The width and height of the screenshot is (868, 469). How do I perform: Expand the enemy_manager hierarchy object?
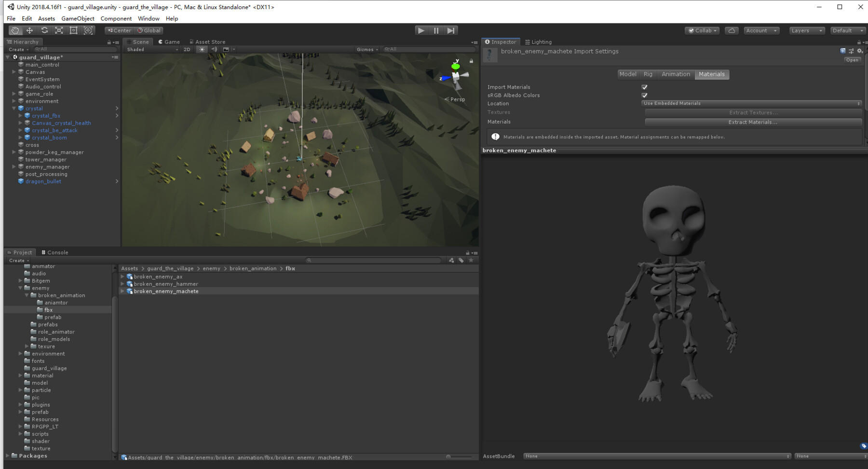[x=14, y=167]
